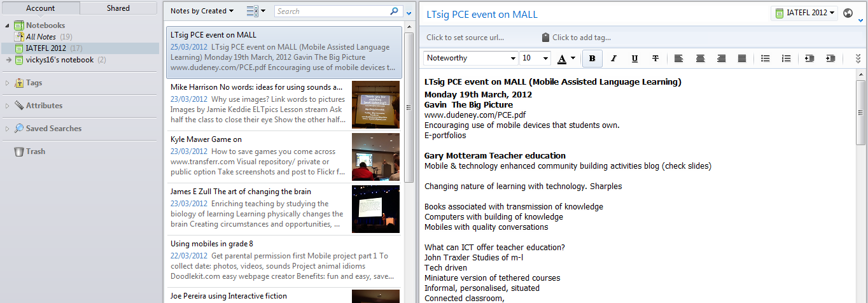Click the Kyle Mawer note thumbnail
This screenshot has height=303, width=868.
click(x=375, y=157)
